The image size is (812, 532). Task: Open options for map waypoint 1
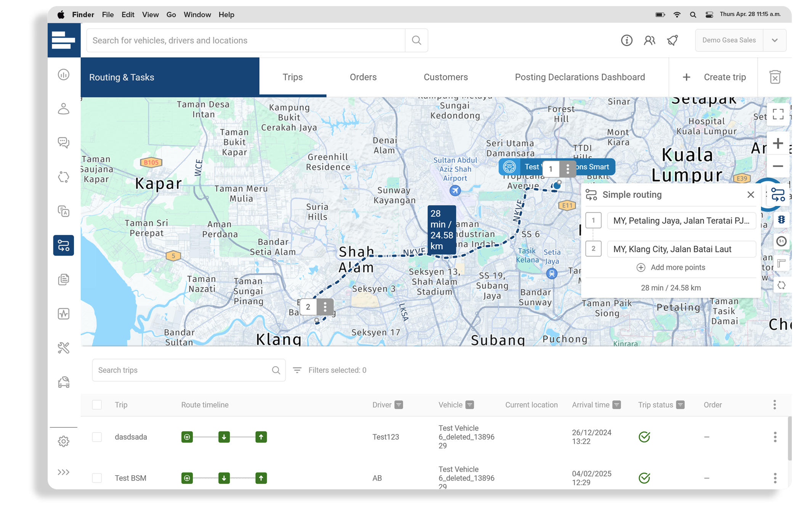click(x=568, y=169)
